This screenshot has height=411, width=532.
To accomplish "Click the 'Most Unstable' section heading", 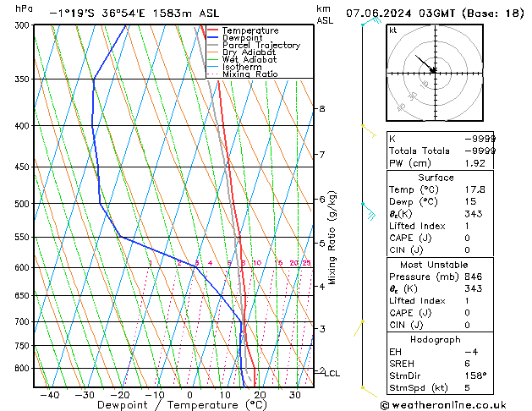I will point(434,265).
